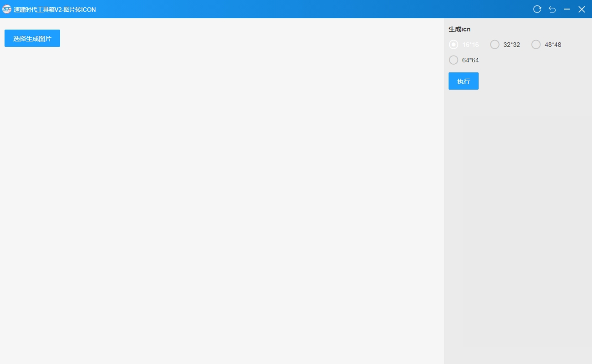Image resolution: width=592 pixels, height=364 pixels.
Task: Click the window title text 速建时代工具箱V2-图片转ICON
Action: click(55, 10)
